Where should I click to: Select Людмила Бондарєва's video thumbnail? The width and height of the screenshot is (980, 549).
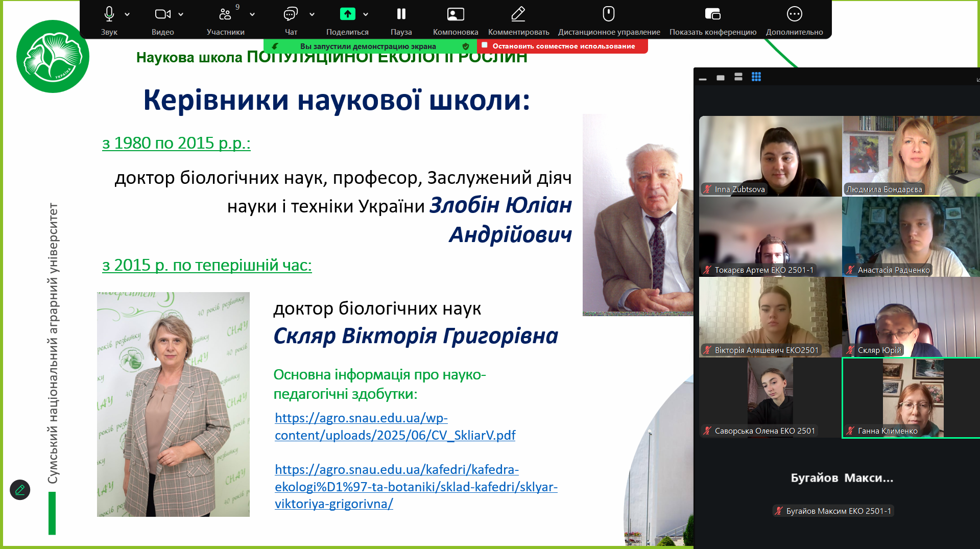[911, 156]
